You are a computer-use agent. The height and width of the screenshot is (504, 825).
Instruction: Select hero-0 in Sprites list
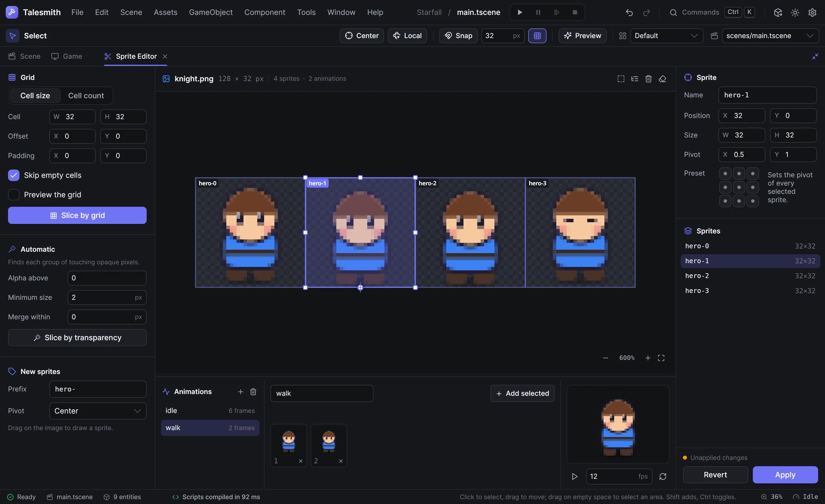click(x=750, y=246)
